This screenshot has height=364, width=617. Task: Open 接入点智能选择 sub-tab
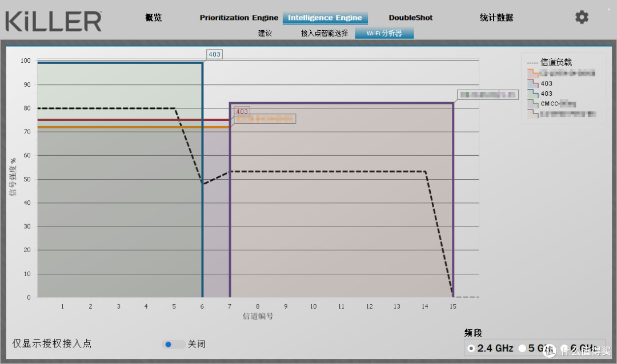click(324, 34)
